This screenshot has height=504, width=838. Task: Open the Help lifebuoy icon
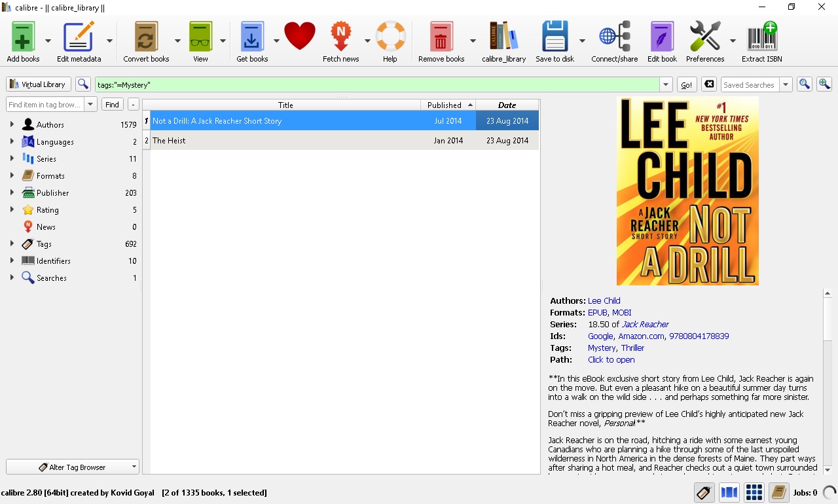pyautogui.click(x=390, y=37)
